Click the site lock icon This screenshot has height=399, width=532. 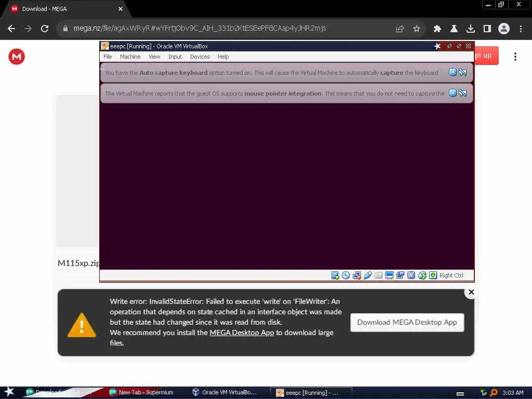[x=65, y=29]
